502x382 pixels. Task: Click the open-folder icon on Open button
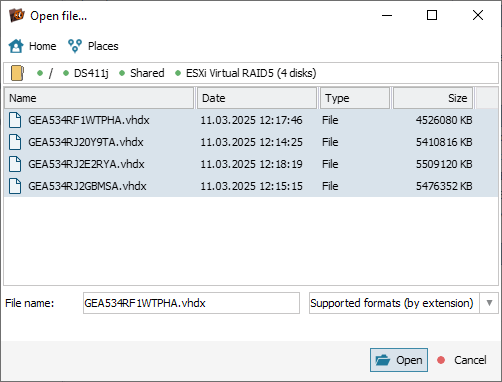[x=382, y=360]
